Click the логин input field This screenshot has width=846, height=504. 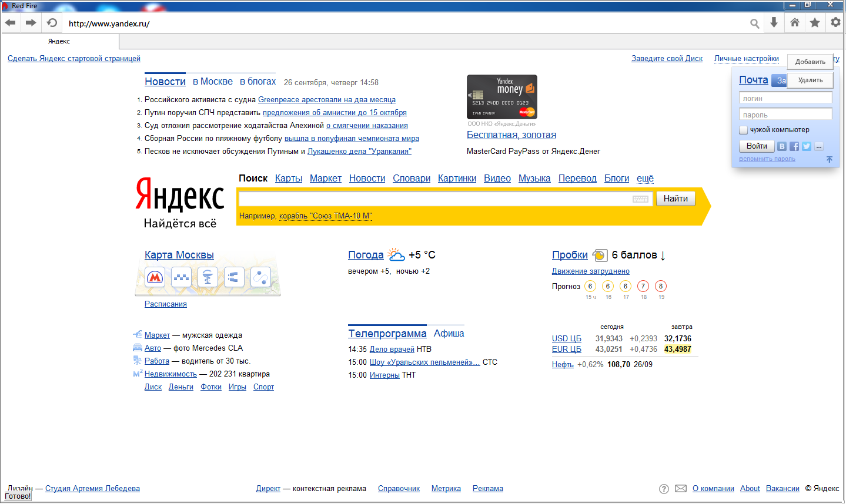click(785, 98)
